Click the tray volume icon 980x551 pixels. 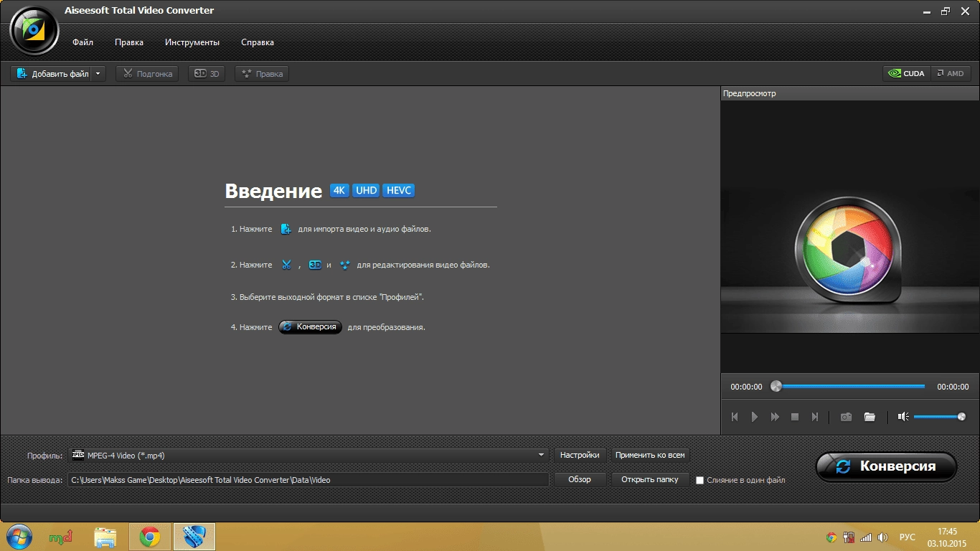883,537
